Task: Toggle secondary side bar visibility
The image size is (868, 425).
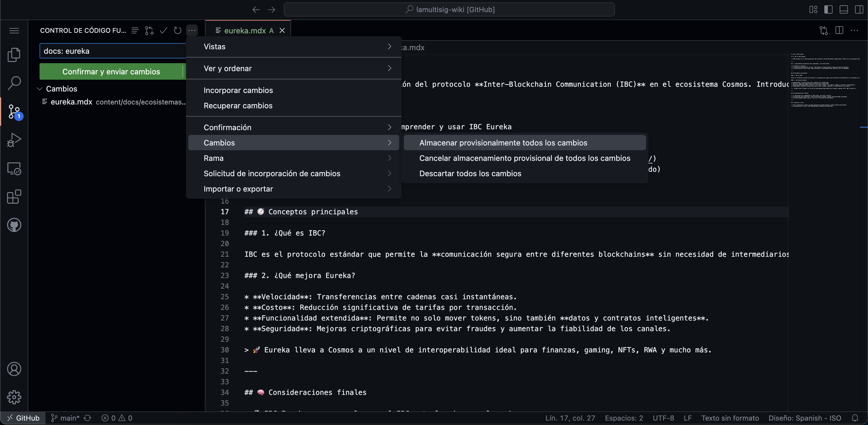Action: click(859, 9)
